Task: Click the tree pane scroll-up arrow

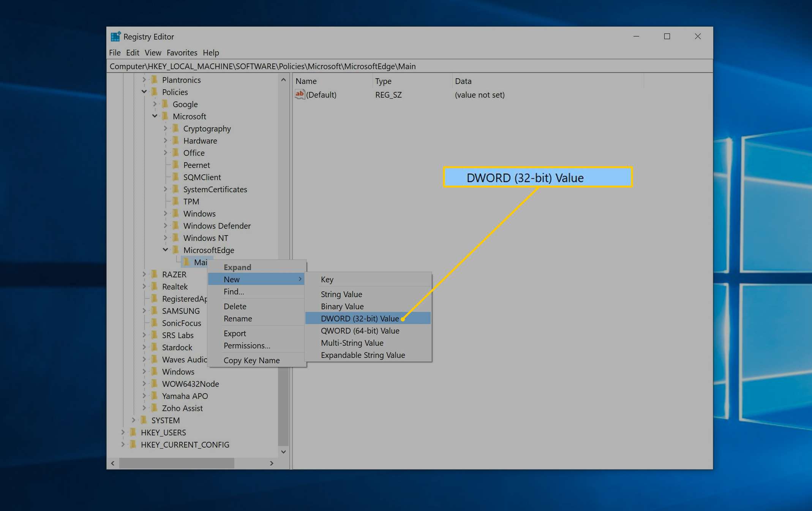Action: [x=283, y=80]
